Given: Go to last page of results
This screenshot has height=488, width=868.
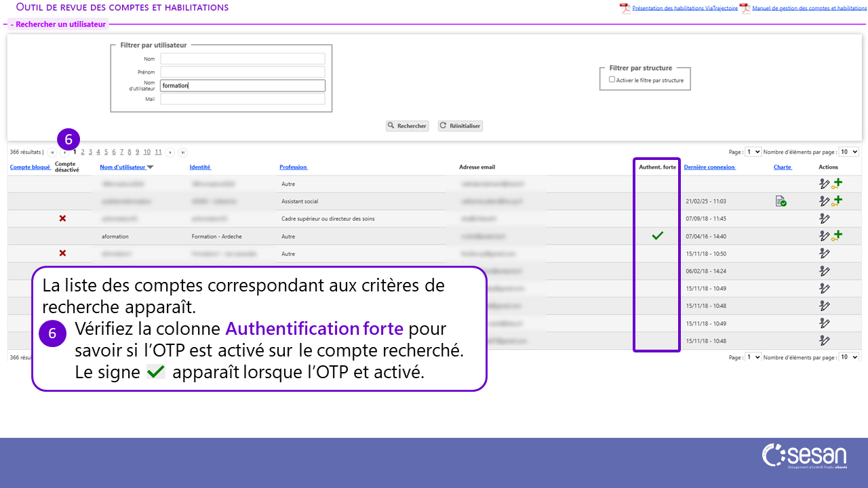Looking at the screenshot, I should pos(182,152).
